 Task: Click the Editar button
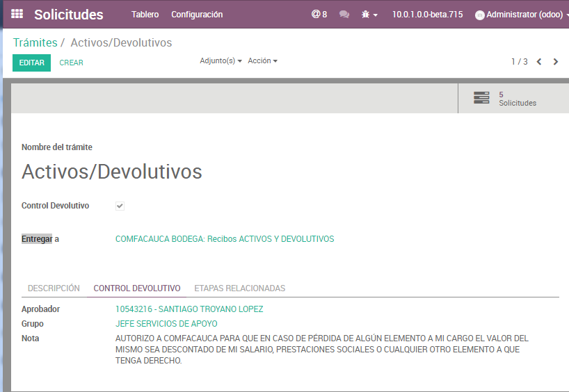[x=31, y=63]
